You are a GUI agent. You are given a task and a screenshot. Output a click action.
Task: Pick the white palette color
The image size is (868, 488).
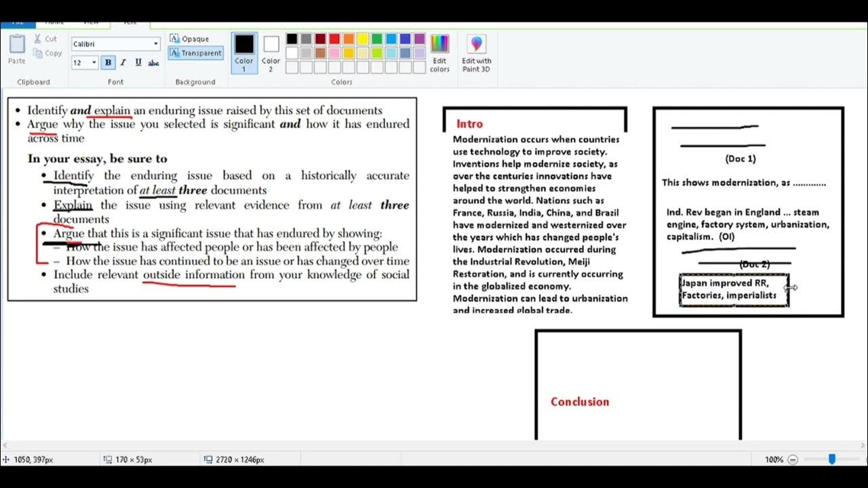(292, 53)
